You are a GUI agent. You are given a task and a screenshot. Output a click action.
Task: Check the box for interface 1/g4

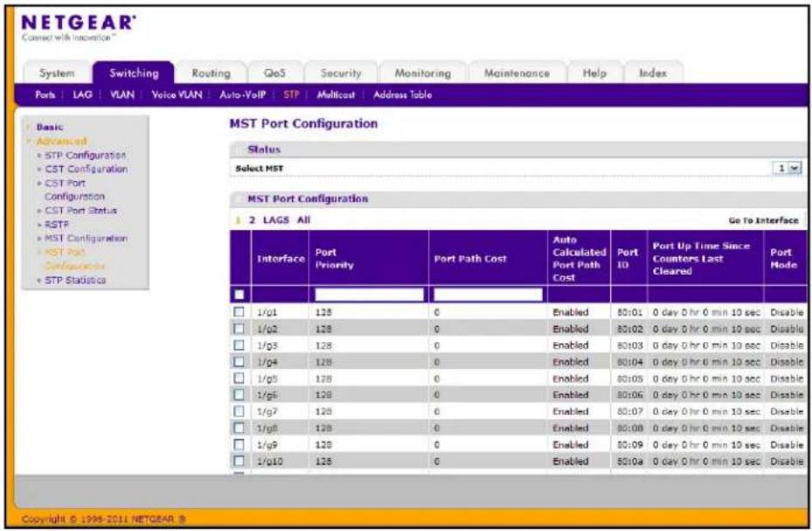239,362
